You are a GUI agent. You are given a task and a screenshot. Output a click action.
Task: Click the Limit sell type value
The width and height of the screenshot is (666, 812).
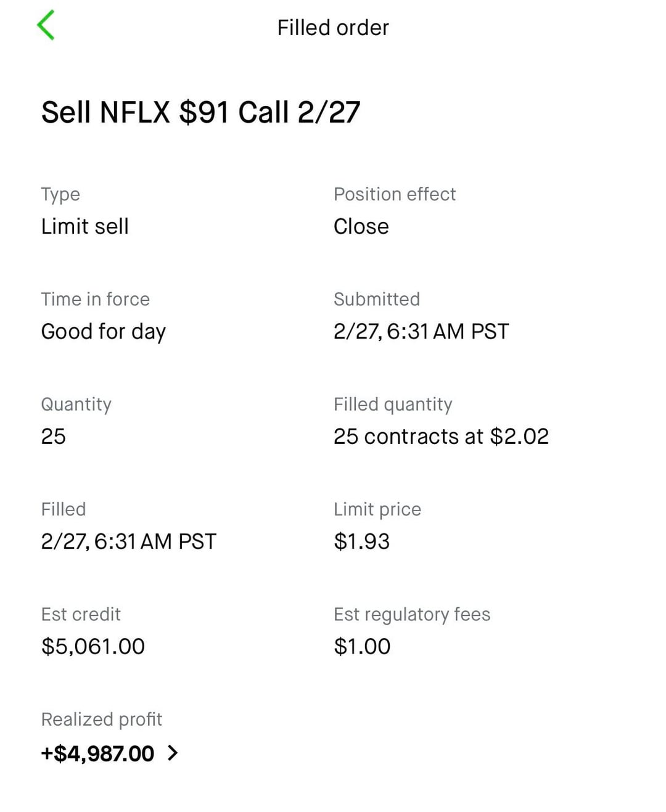(85, 226)
